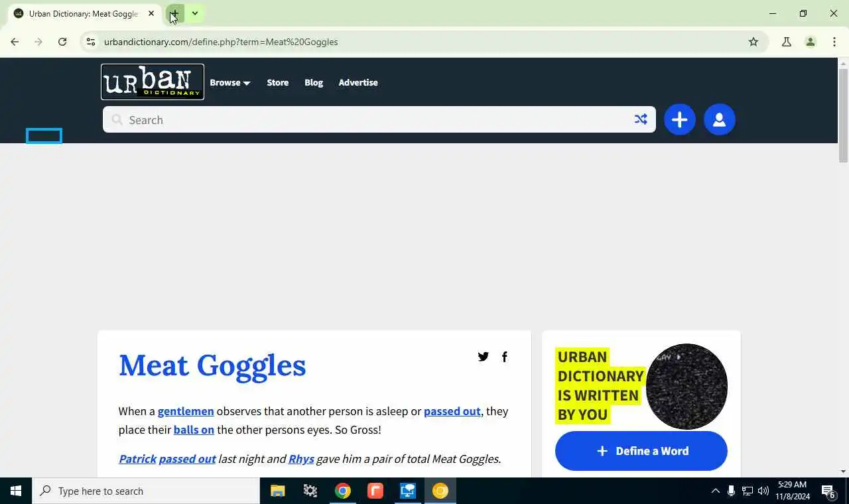This screenshot has width=849, height=504.
Task: Click the Windows taskbar search box
Action: click(146, 491)
